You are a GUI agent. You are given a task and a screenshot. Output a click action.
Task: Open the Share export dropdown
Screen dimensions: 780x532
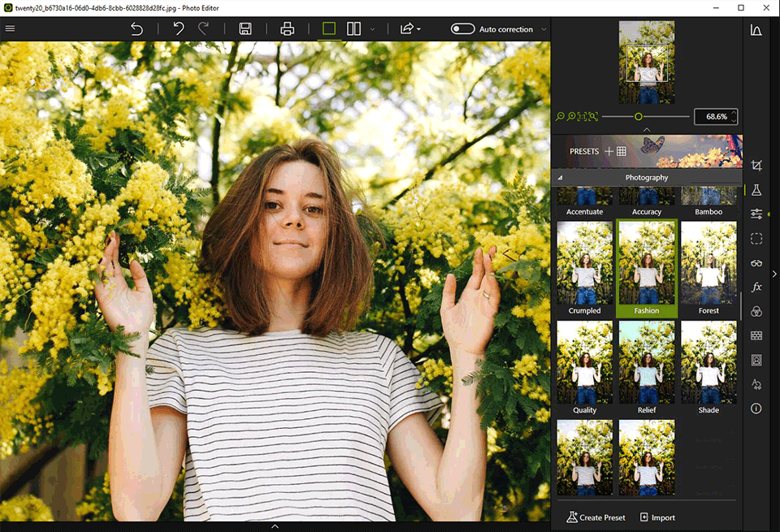[x=409, y=29]
